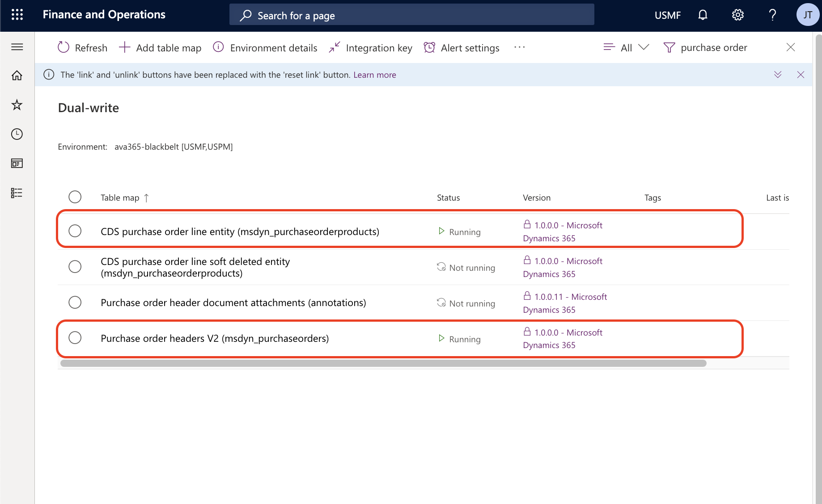Open Environment details
822x504 pixels.
click(x=265, y=47)
